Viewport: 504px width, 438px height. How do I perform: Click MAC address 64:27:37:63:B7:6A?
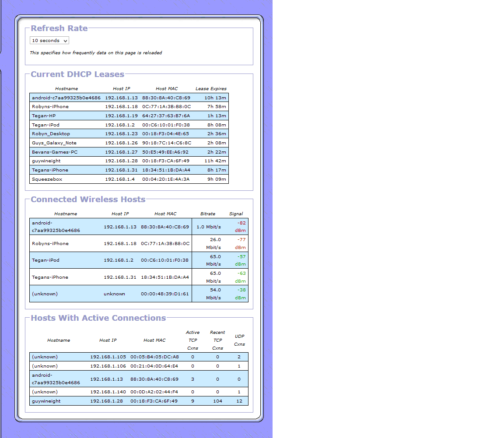click(166, 116)
